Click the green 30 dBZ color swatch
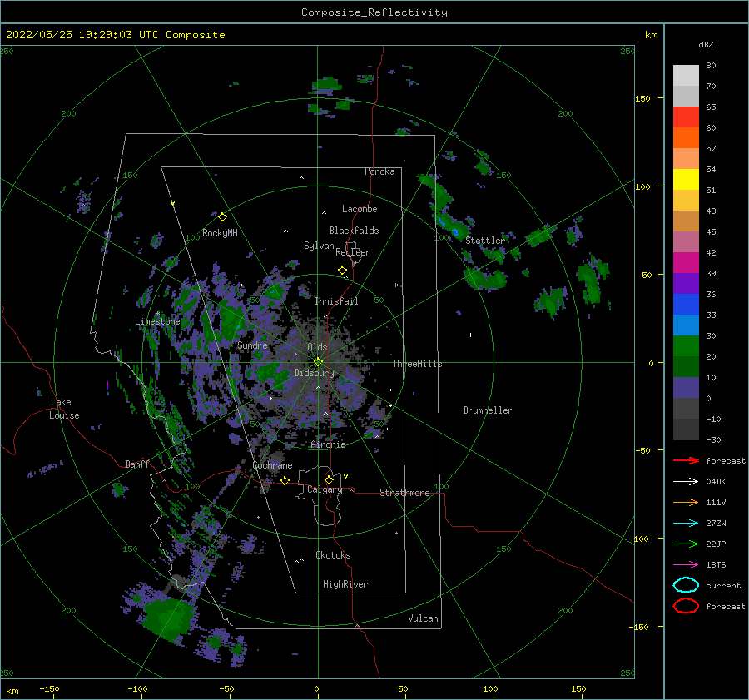 point(686,346)
